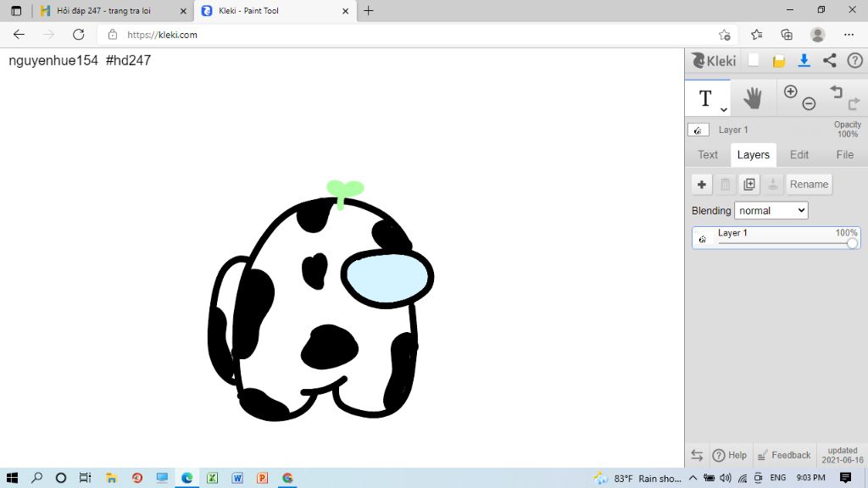
Task: Select the Hand pan tool
Action: point(753,98)
